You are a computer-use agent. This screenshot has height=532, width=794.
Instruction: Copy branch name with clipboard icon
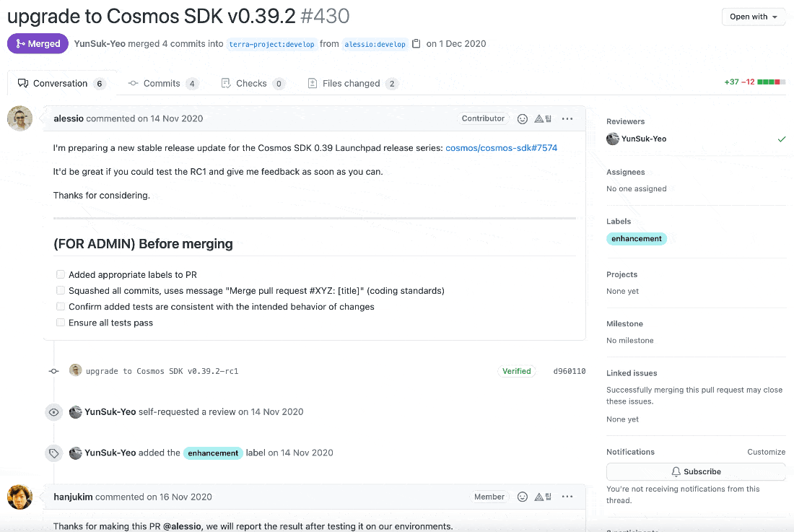(x=416, y=43)
